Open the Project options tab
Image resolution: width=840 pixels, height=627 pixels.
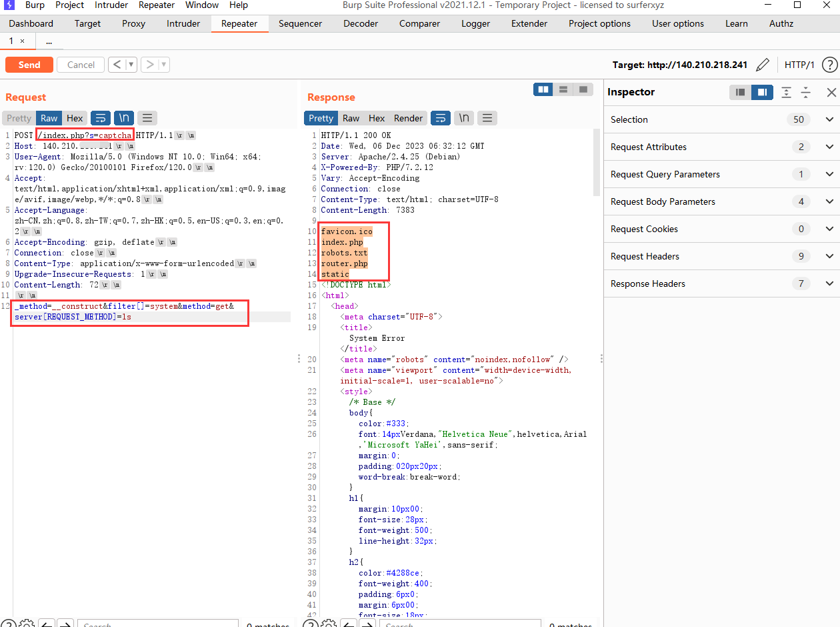point(599,23)
